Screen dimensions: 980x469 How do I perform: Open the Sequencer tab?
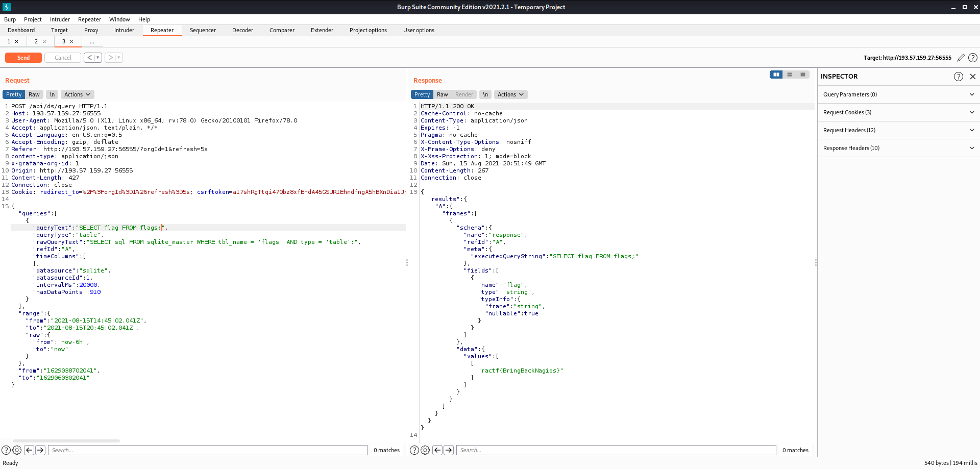(x=203, y=30)
